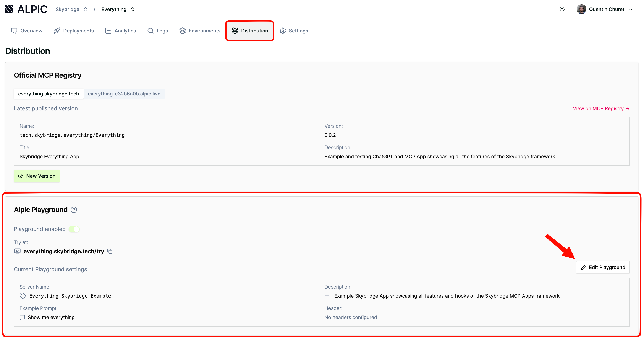Viewport: 644px width, 339px height.
Task: Expand the Skybridge team switcher
Action: pyautogui.click(x=86, y=9)
